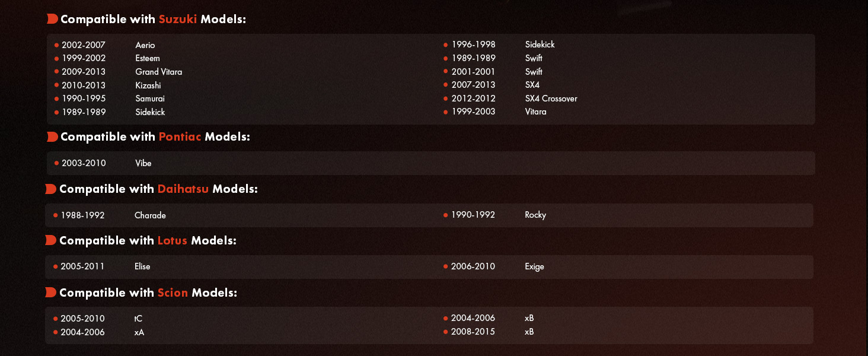
Task: Click the 1996-1998 Sidekick year range
Action: pyautogui.click(x=473, y=44)
